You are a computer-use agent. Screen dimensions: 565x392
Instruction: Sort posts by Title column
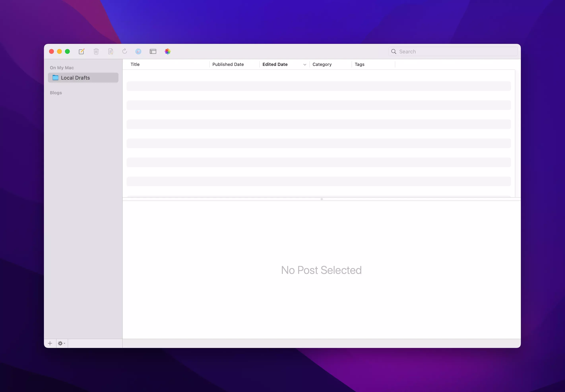135,64
